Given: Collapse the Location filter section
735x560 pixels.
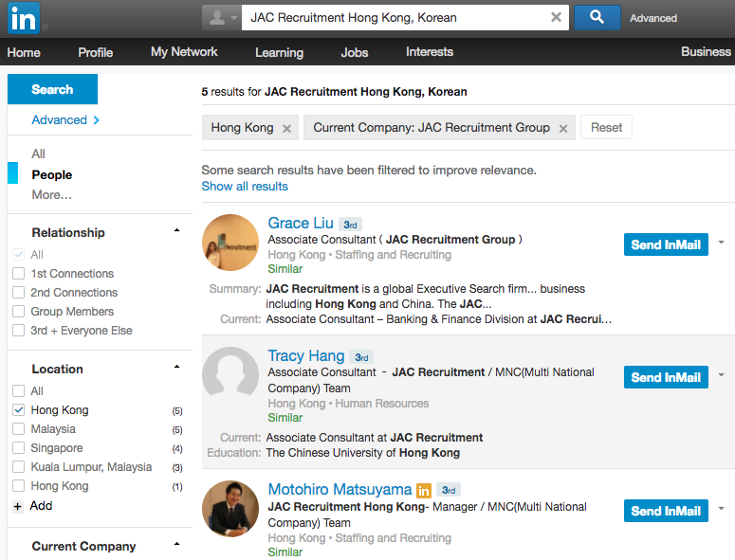Looking at the screenshot, I should (x=176, y=367).
